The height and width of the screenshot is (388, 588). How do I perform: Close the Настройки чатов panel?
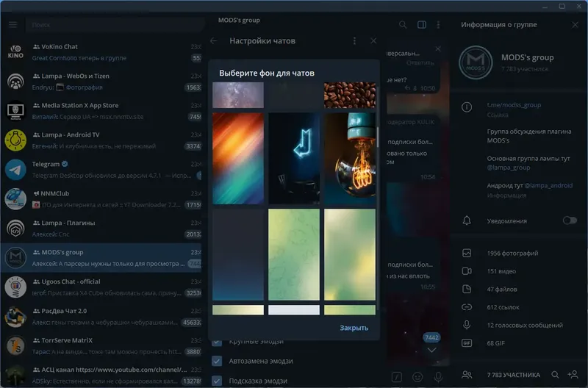tap(373, 41)
